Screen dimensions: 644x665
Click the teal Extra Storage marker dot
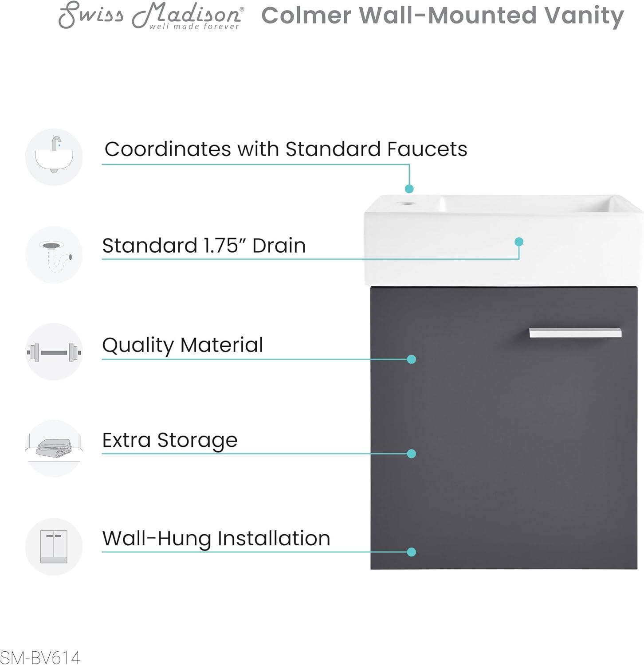(411, 454)
